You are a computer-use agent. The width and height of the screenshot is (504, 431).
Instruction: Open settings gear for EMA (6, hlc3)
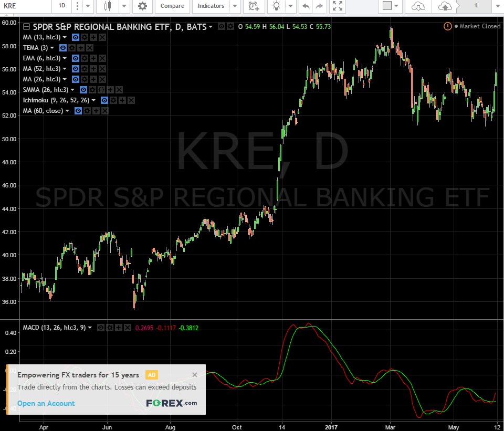coord(85,58)
